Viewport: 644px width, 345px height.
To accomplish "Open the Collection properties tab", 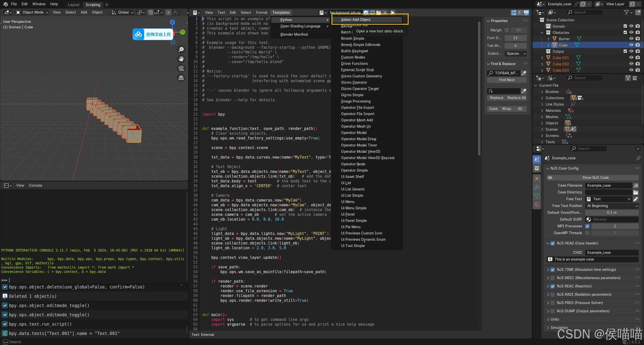I will (x=537, y=168).
